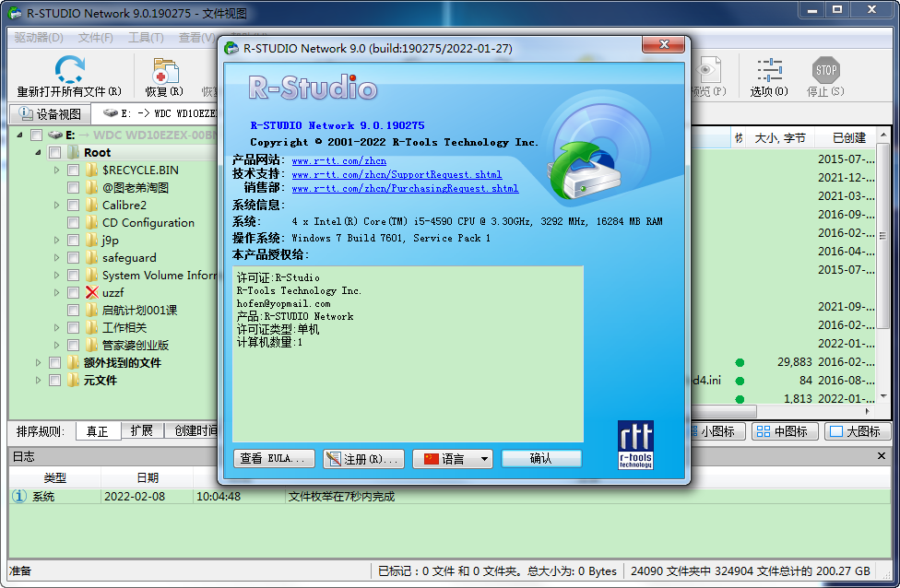Click the 管家婆创业版 folder icon
This screenshot has height=588, width=900.
click(91, 345)
